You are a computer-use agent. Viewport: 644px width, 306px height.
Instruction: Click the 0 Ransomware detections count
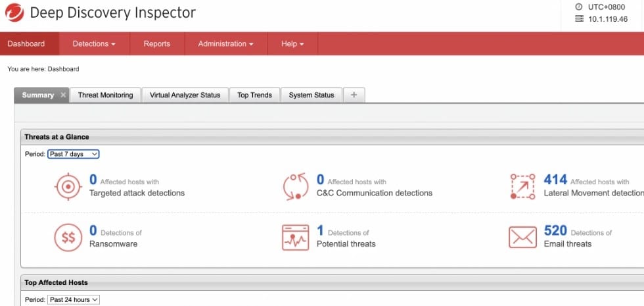(x=93, y=231)
